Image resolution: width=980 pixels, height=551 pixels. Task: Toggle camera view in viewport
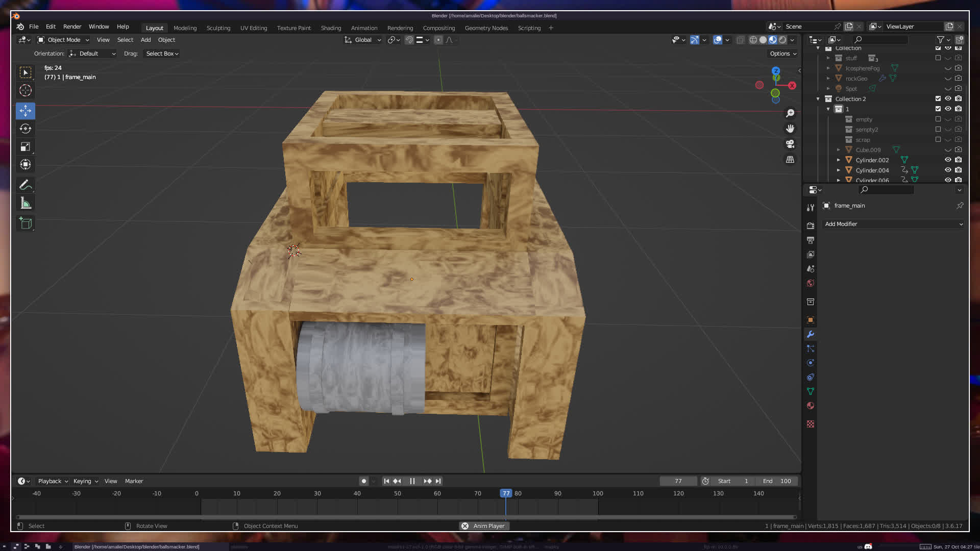790,144
